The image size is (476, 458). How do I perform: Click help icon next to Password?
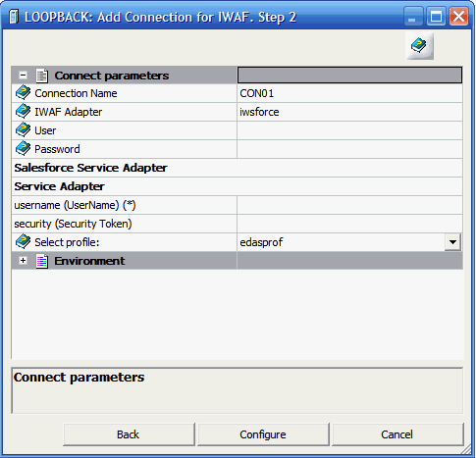pos(23,149)
